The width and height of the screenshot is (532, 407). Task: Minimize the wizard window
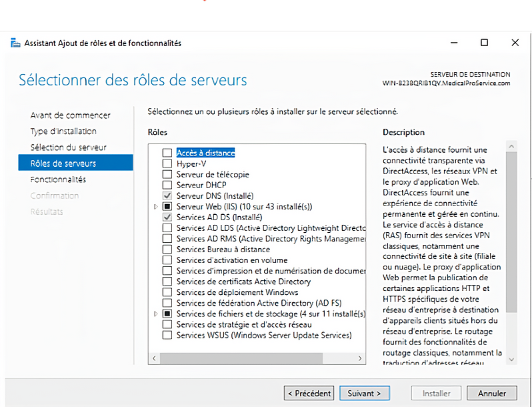pos(454,43)
